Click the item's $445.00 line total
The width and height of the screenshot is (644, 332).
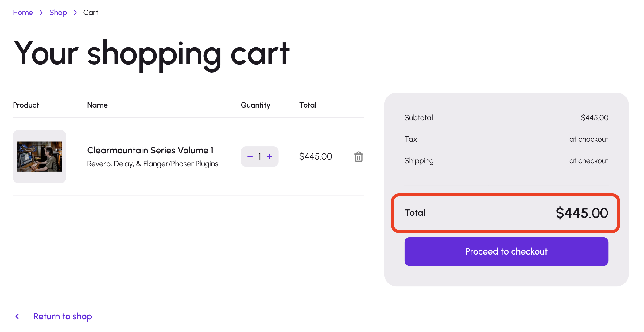(316, 156)
